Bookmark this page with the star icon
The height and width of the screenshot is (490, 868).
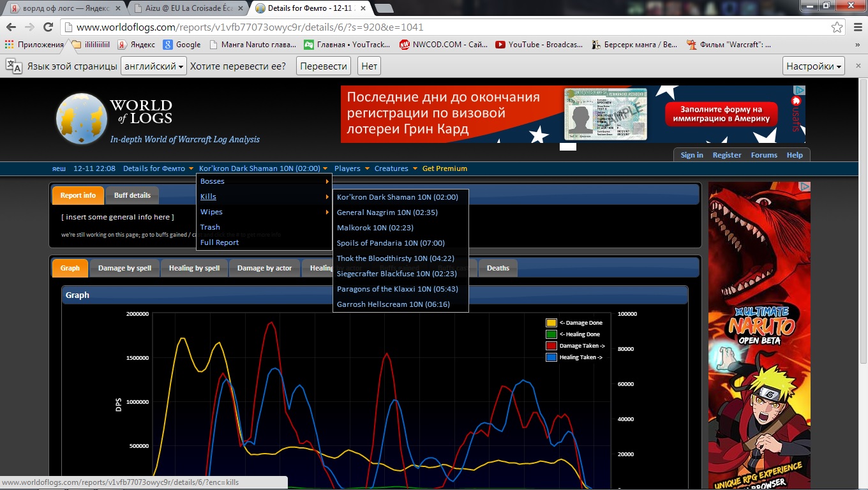pyautogui.click(x=837, y=27)
